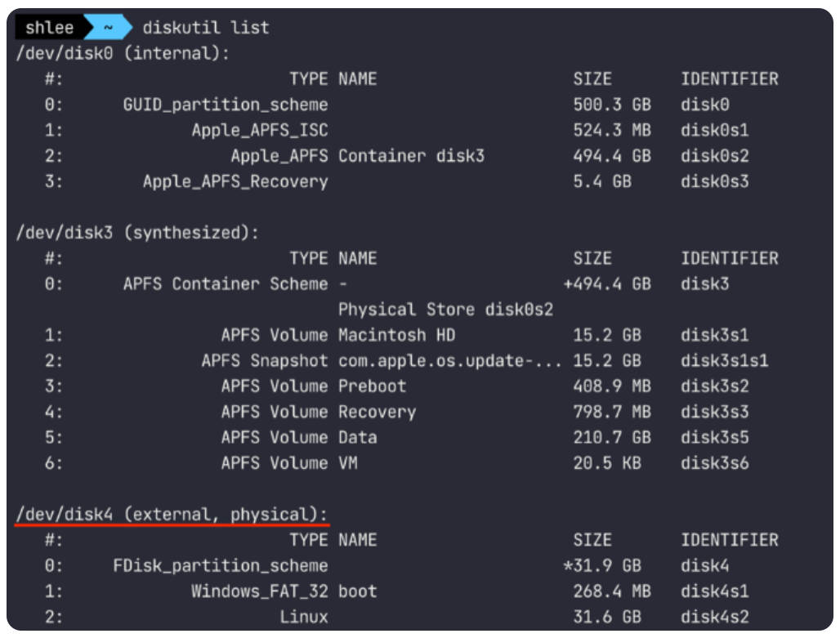
Task: Click the com.apple.os.update snapshot name
Action: pyautogui.click(x=449, y=360)
